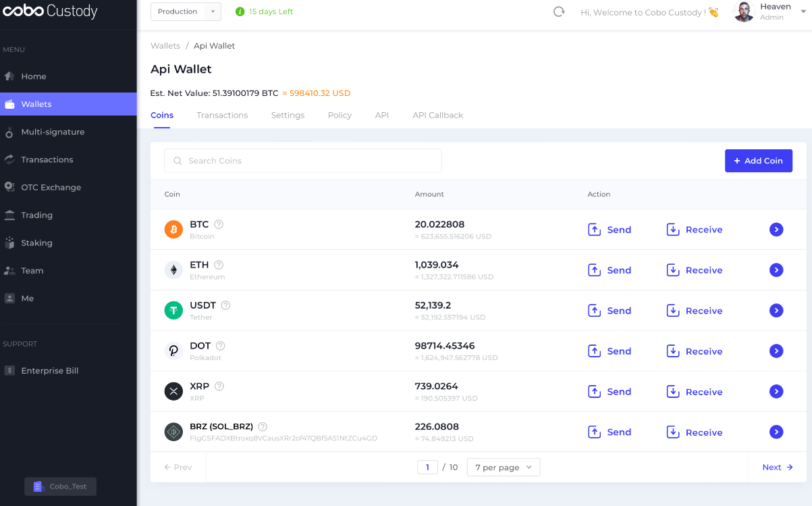Click Send for Bitcoin
Image resolution: width=812 pixels, height=506 pixels.
610,230
